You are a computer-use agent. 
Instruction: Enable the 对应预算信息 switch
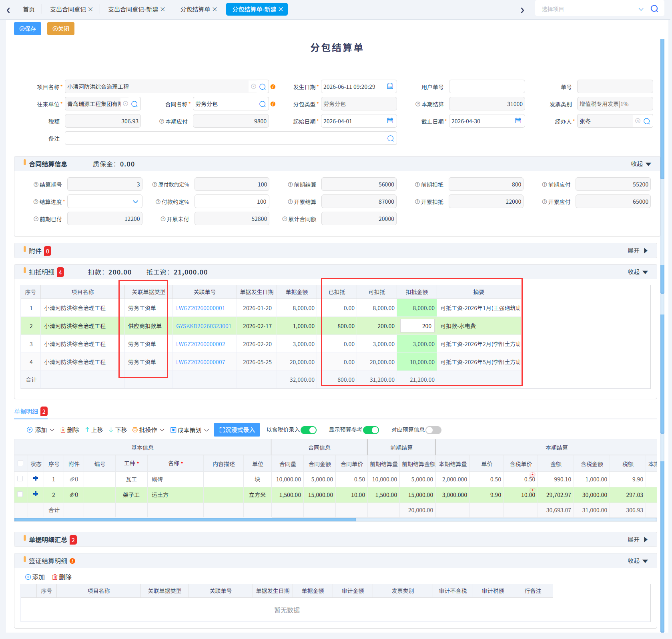(x=433, y=430)
